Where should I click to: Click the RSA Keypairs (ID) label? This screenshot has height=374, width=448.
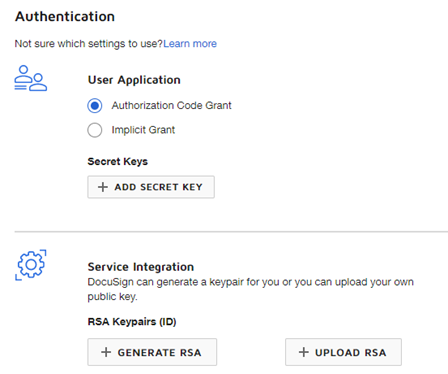132,322
